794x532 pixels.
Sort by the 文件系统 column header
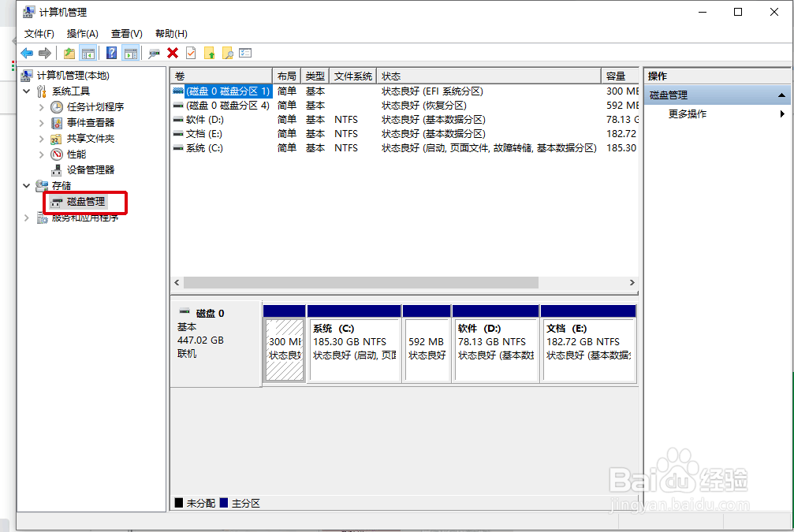(x=353, y=76)
